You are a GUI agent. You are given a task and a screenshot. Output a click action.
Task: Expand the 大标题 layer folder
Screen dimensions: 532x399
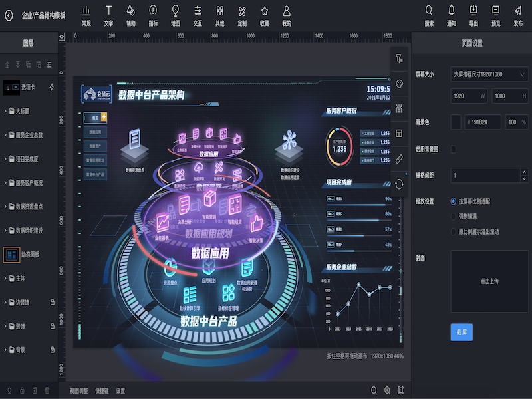point(6,111)
